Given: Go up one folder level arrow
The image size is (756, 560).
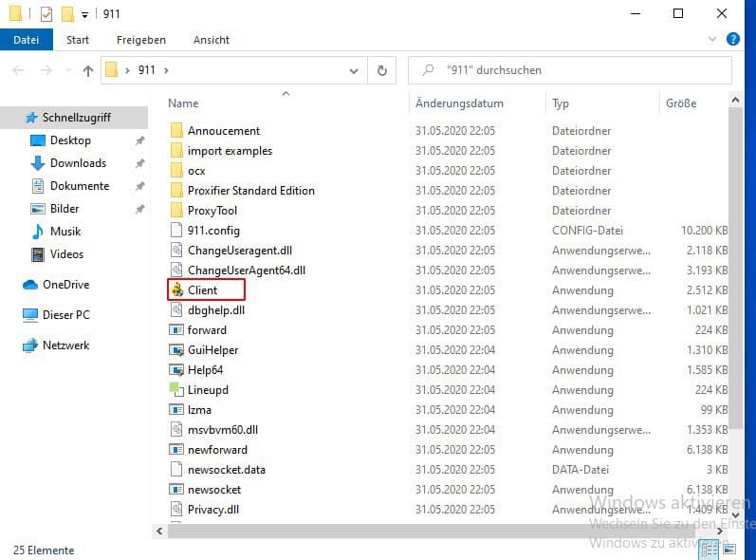Looking at the screenshot, I should coord(88,70).
